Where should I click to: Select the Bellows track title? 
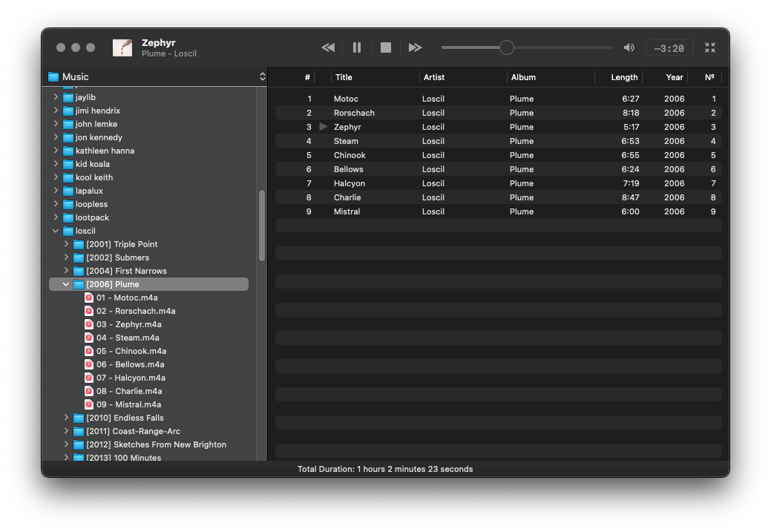349,169
